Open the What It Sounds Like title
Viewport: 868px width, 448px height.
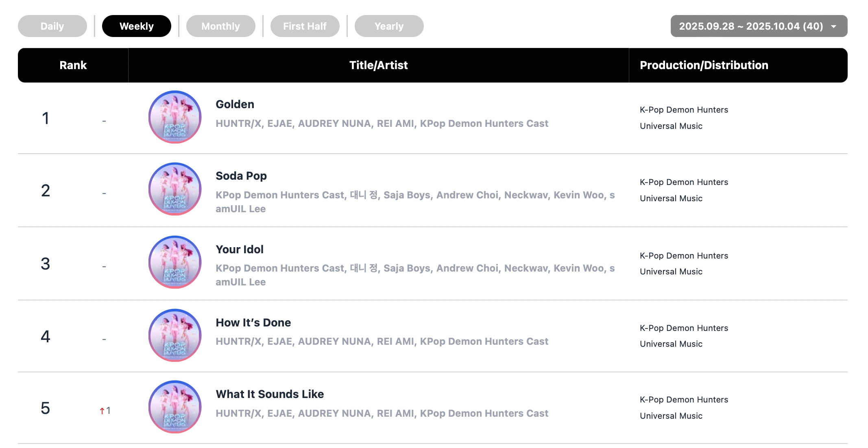(270, 394)
